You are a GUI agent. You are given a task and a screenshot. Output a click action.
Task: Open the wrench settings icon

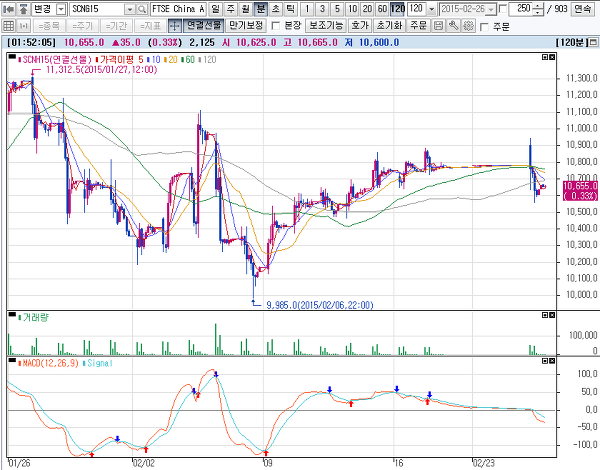coord(453,26)
